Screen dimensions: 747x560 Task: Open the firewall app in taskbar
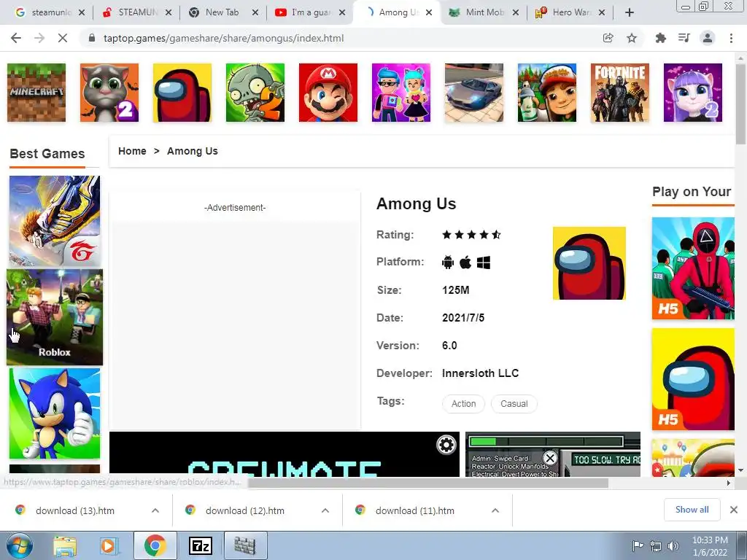tap(245, 546)
